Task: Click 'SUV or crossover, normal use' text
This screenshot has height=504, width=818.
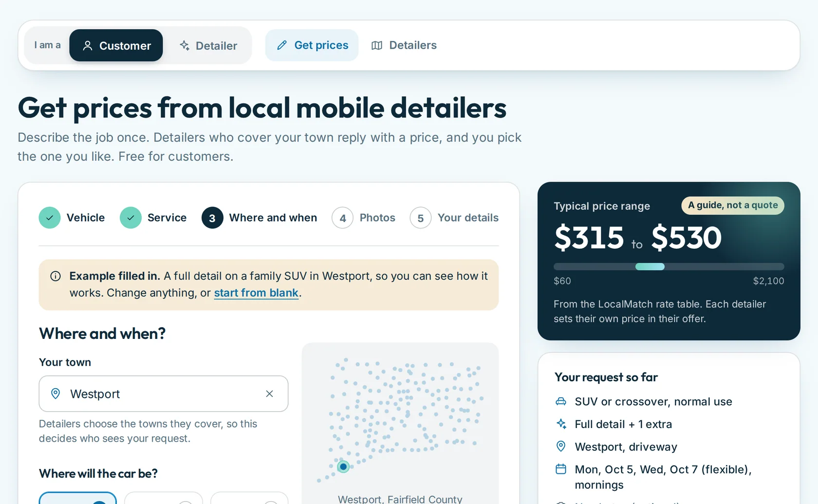Action: click(653, 402)
